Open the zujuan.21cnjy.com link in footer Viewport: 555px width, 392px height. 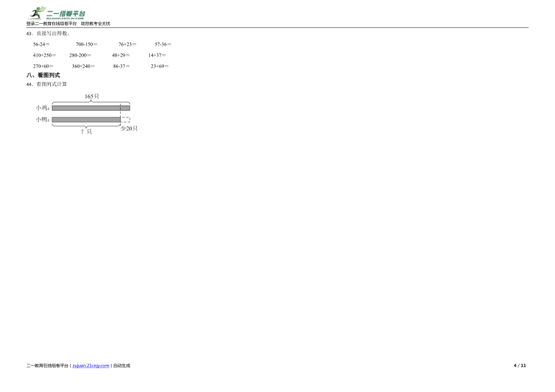point(90,366)
